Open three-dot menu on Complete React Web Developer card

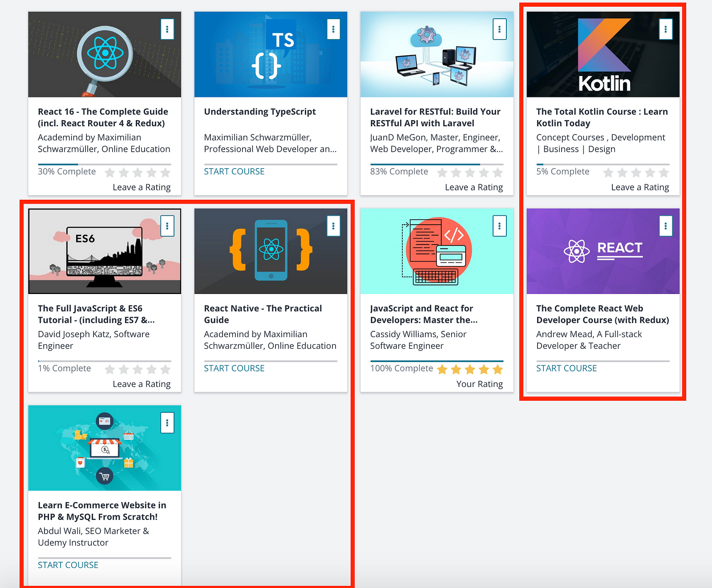(666, 226)
